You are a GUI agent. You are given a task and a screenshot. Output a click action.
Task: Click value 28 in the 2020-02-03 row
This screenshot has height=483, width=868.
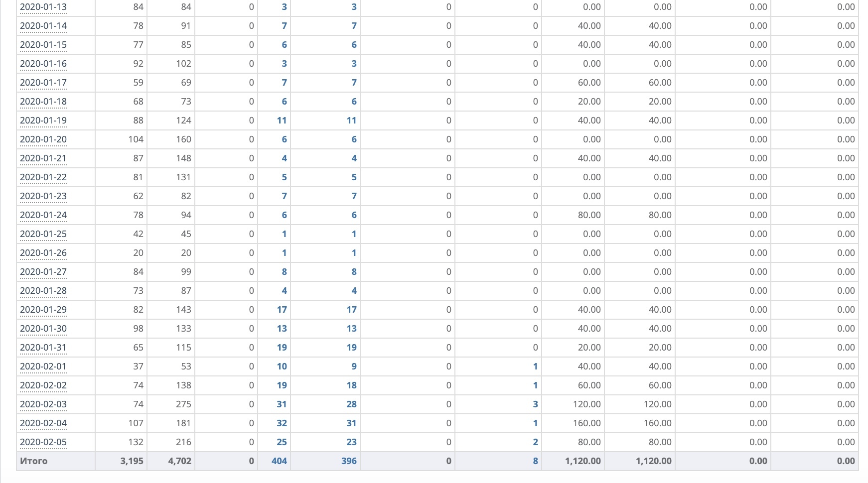(351, 404)
